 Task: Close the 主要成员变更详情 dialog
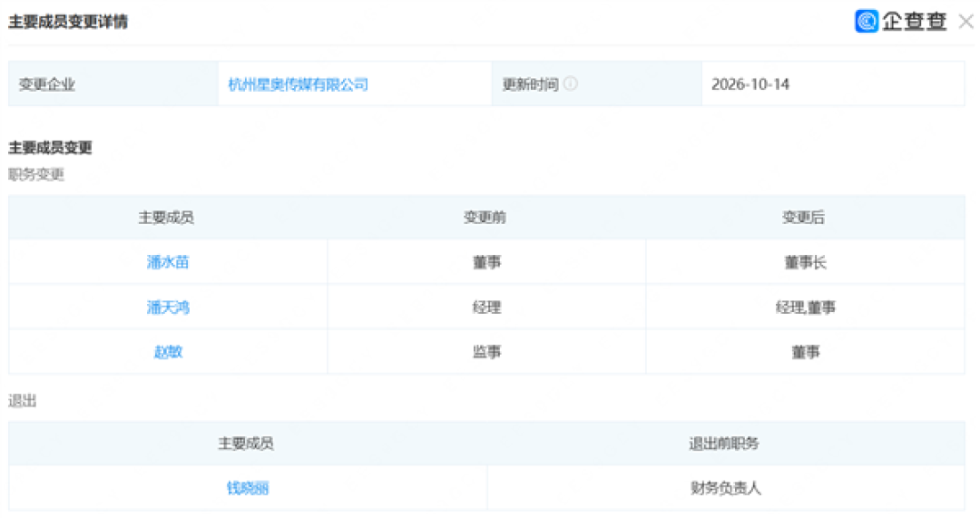click(x=966, y=21)
